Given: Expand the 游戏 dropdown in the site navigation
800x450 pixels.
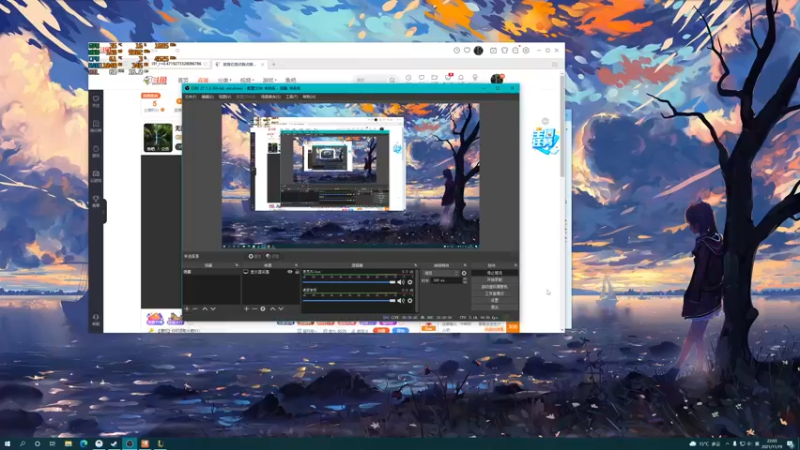Looking at the screenshot, I should [269, 81].
